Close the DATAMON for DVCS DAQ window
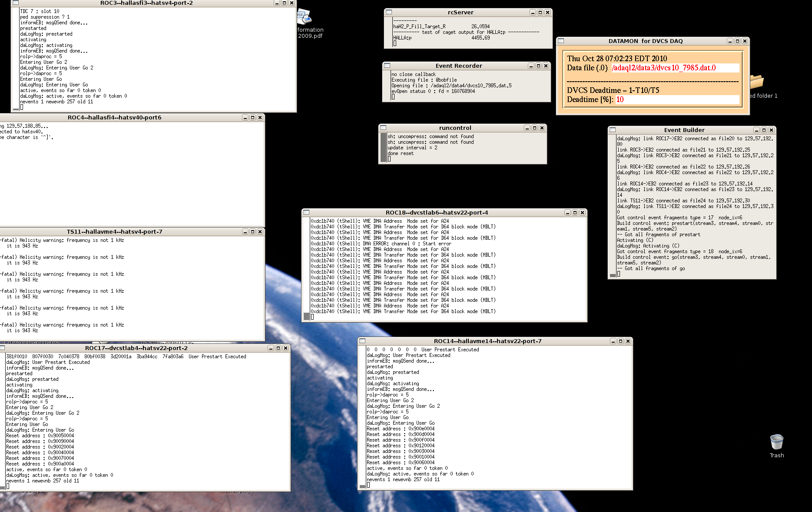812x512 pixels. (x=745, y=41)
